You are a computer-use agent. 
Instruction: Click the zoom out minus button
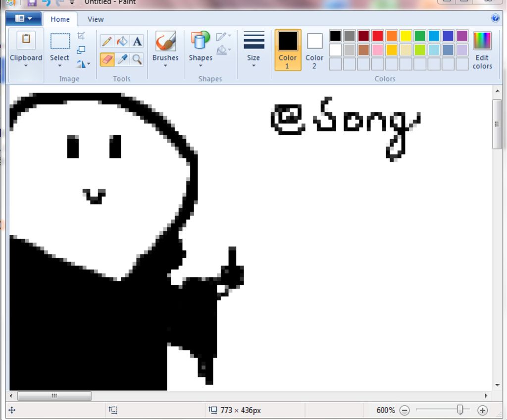point(405,410)
